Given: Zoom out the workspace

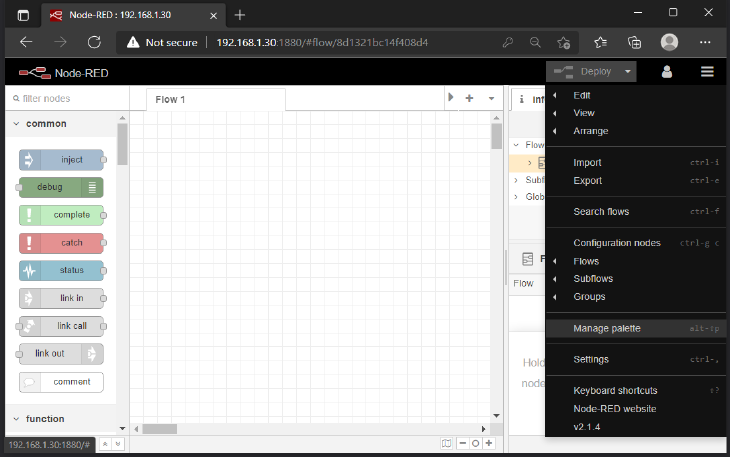Looking at the screenshot, I should pos(462,444).
